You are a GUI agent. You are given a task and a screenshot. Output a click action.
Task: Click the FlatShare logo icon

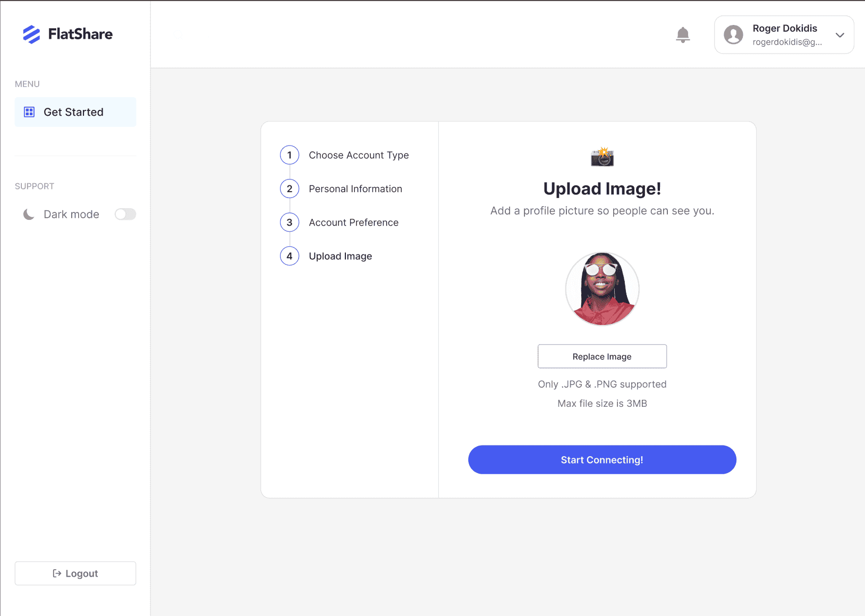[x=31, y=35]
